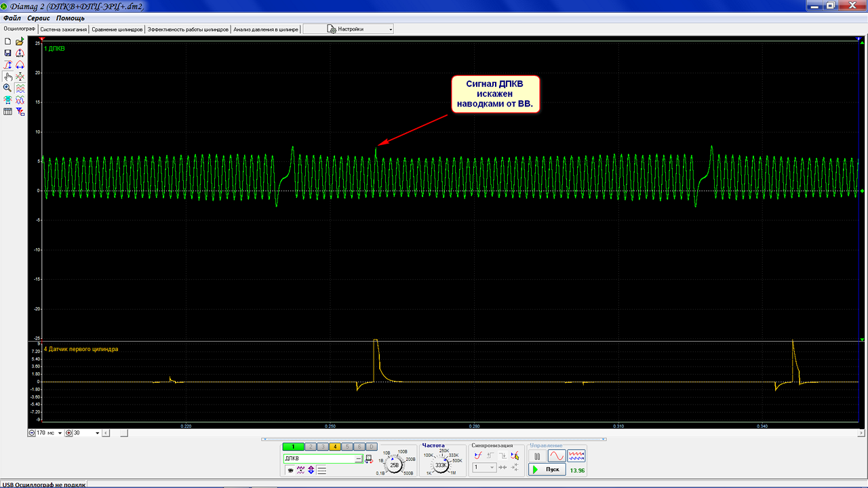Open the Файл menu
The height and width of the screenshot is (488, 868).
click(x=12, y=18)
